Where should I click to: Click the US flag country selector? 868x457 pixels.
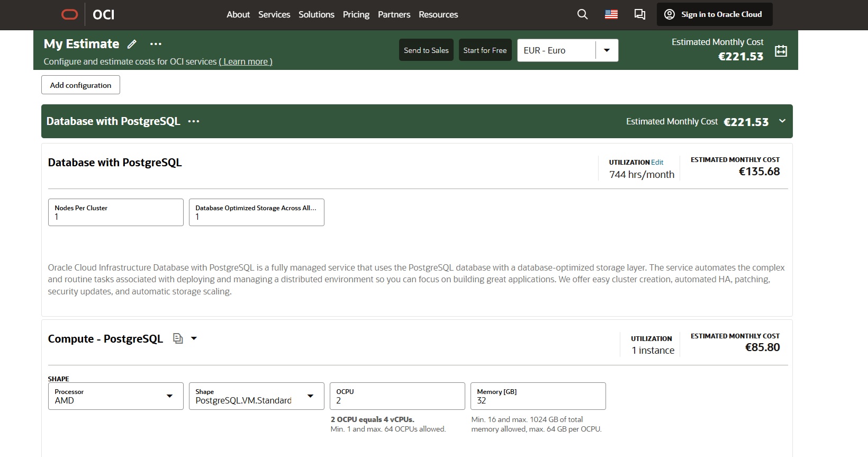coord(611,14)
